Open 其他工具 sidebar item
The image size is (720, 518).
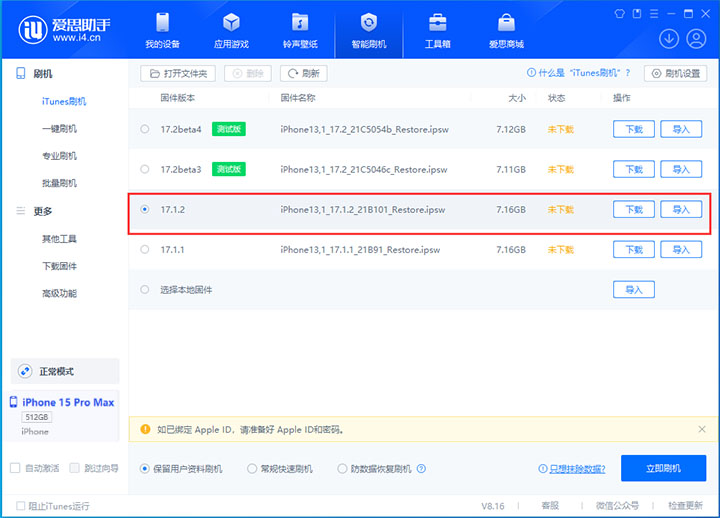[59, 239]
